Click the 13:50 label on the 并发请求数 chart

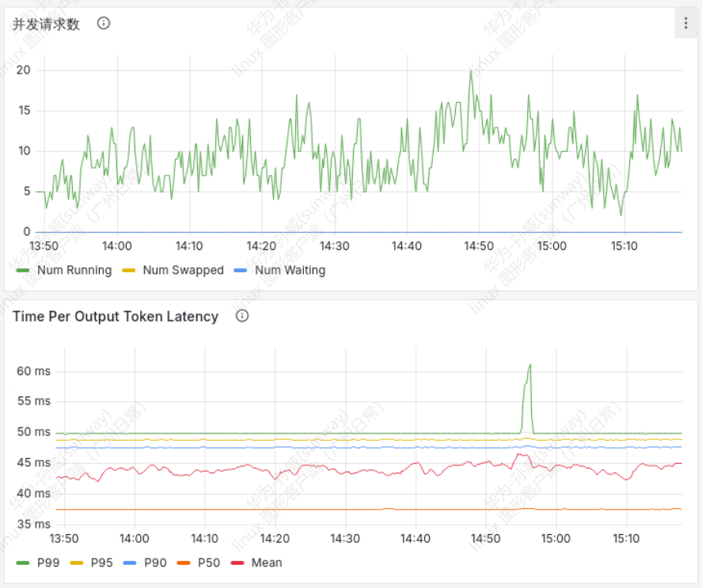[x=44, y=246]
